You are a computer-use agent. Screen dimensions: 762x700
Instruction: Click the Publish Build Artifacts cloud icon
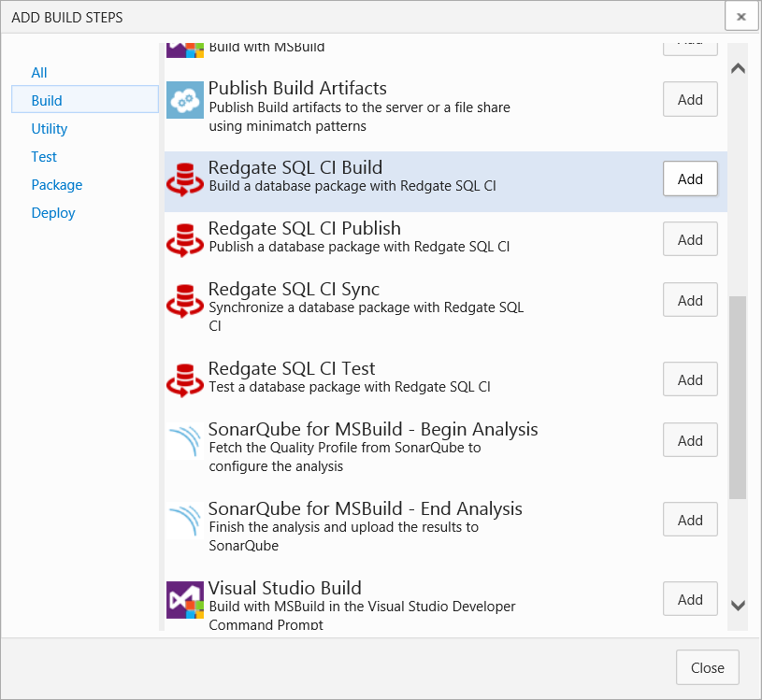185,100
